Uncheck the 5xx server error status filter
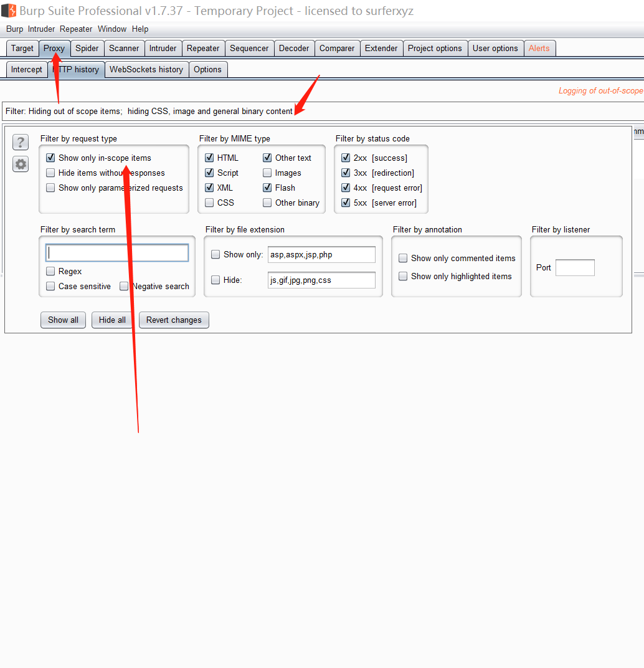This screenshot has width=644, height=668. tap(346, 203)
